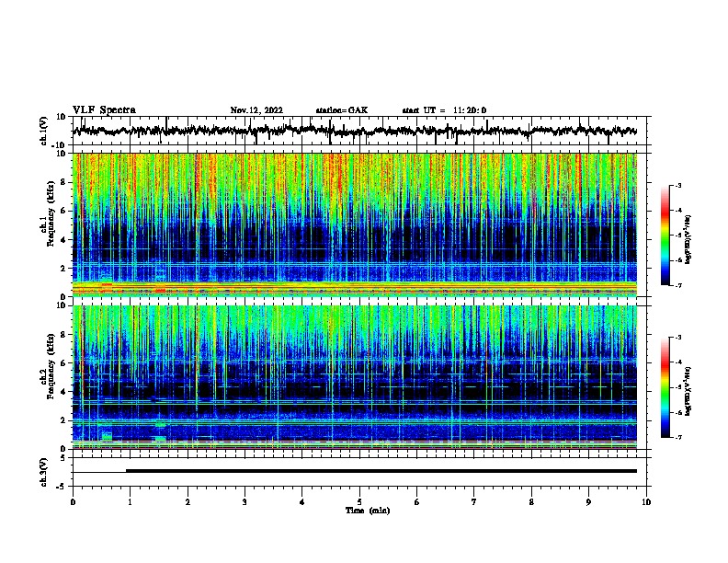Click the "-10" tick on ch.1(V) axis
The image size is (728, 563).
(60, 145)
